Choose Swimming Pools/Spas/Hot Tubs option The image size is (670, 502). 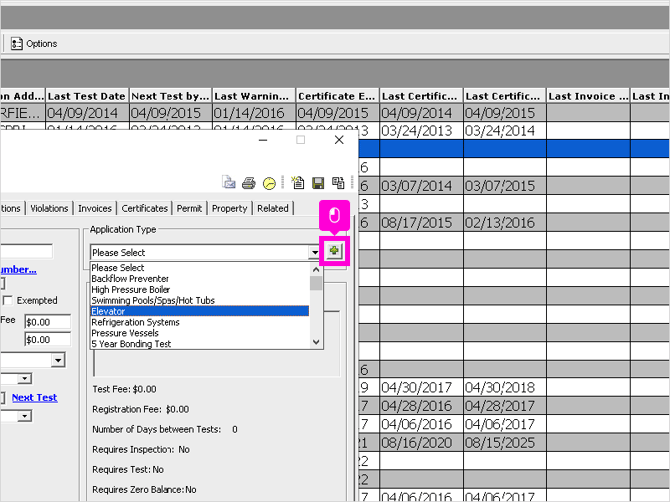click(200, 300)
